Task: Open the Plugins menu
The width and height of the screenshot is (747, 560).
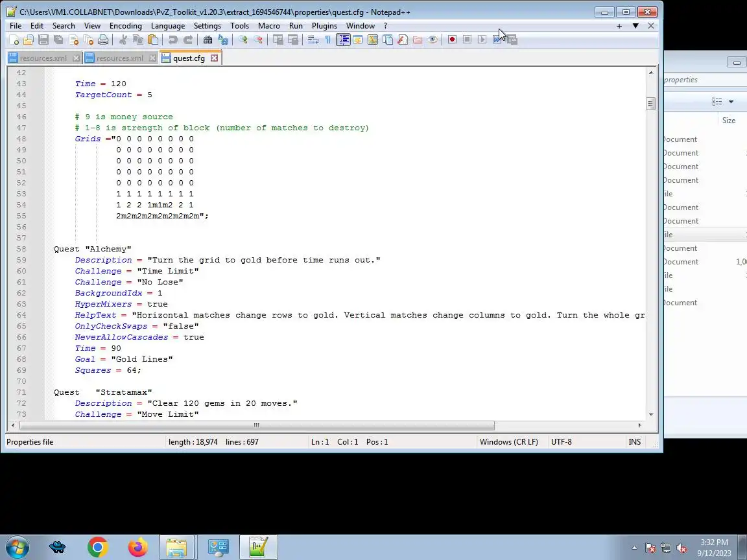Action: point(324,26)
